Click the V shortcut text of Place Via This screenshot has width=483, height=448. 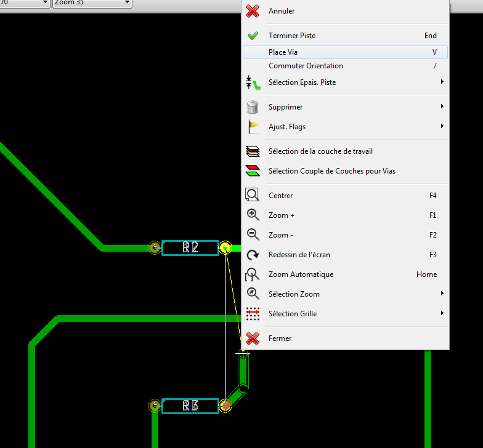(x=434, y=52)
